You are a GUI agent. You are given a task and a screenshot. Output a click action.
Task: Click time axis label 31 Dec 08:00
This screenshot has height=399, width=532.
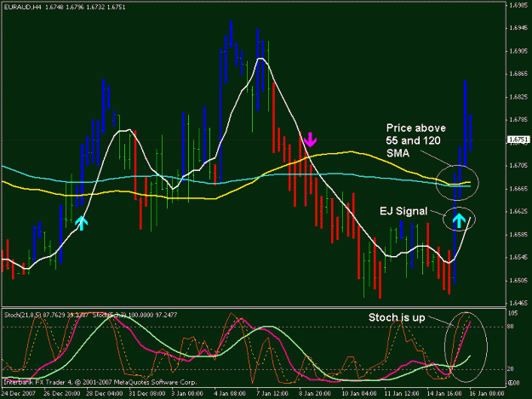point(147,394)
